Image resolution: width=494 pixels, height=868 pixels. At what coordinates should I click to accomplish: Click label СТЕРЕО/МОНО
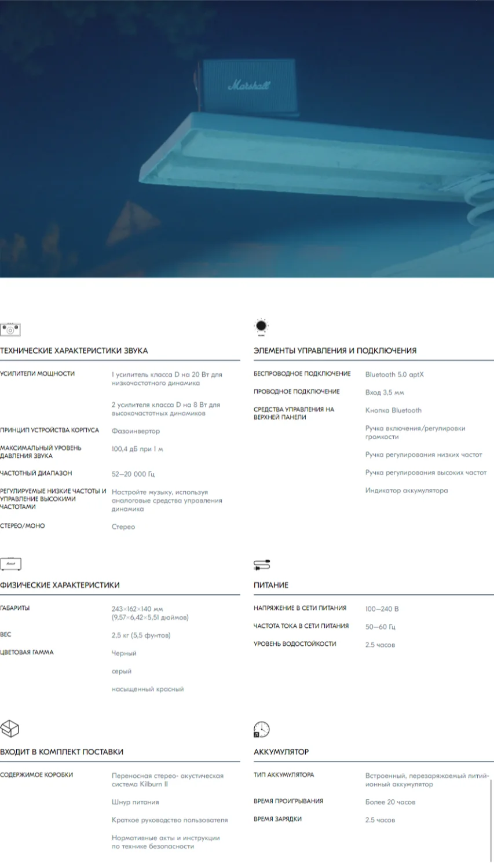click(x=23, y=526)
